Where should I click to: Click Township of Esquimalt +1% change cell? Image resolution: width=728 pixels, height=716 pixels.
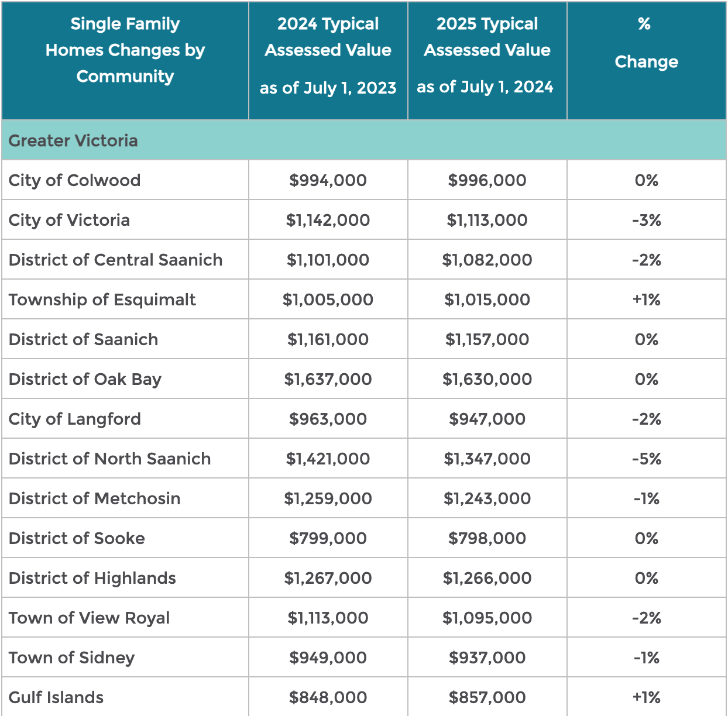coord(646,300)
